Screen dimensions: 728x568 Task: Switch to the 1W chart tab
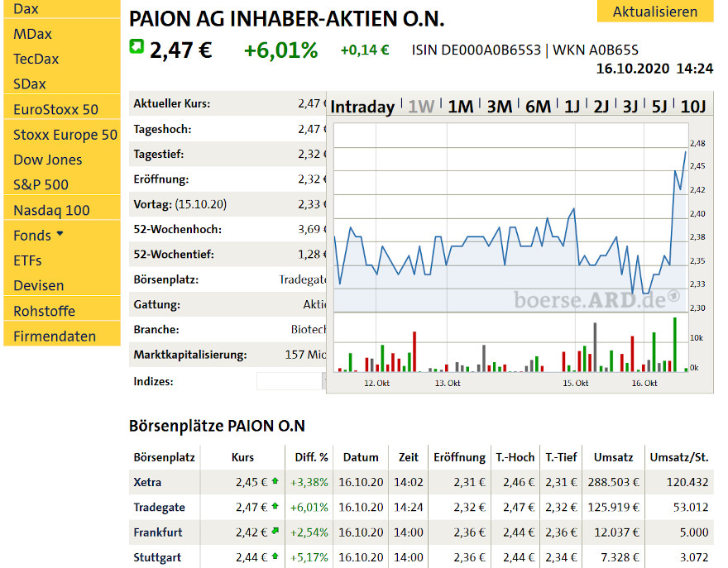tap(422, 106)
